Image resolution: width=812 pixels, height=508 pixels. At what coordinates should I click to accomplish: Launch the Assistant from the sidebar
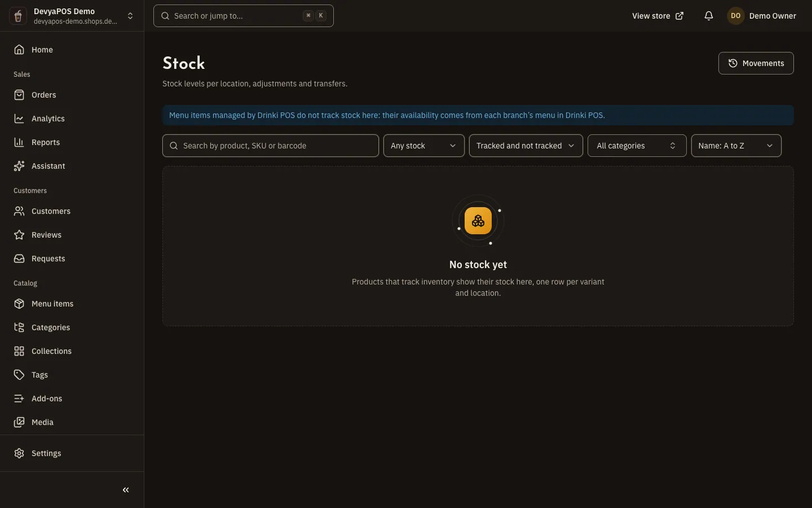click(x=72, y=166)
